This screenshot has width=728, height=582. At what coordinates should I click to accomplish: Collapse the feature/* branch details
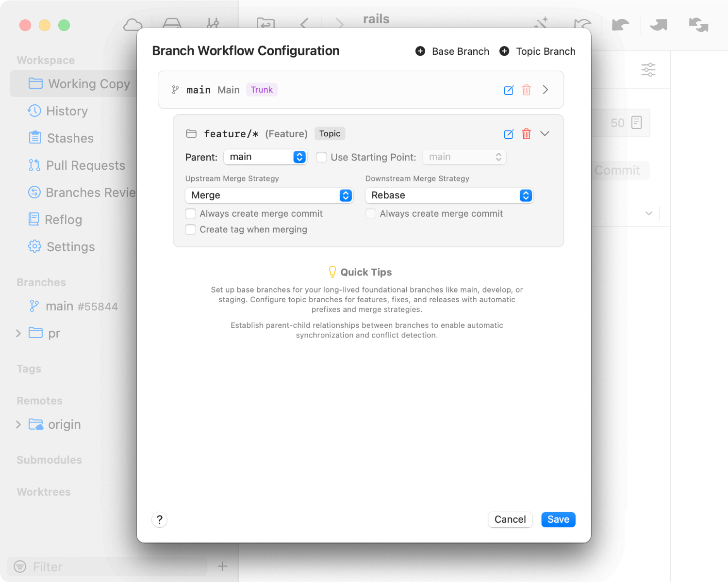pos(545,133)
